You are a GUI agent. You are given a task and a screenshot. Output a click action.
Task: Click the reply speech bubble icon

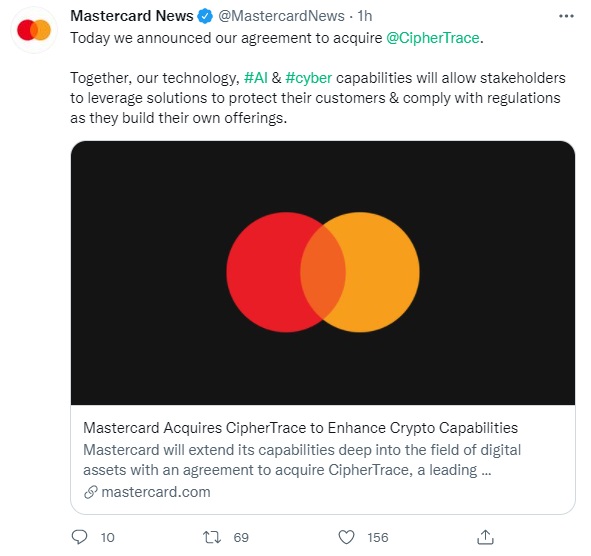click(x=80, y=537)
